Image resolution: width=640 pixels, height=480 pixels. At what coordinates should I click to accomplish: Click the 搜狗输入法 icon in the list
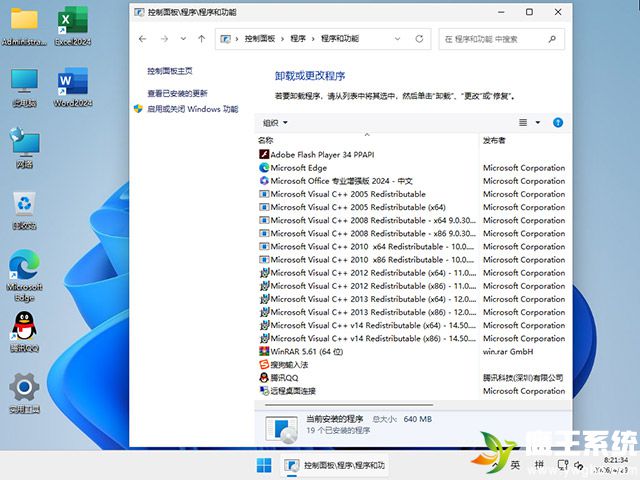264,364
